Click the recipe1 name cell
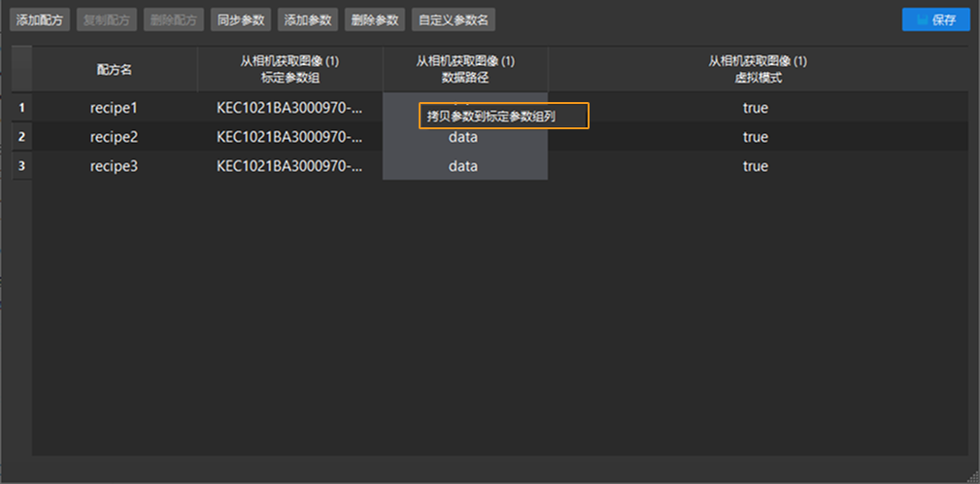Screen dimensions: 980x484 pyautogui.click(x=115, y=108)
